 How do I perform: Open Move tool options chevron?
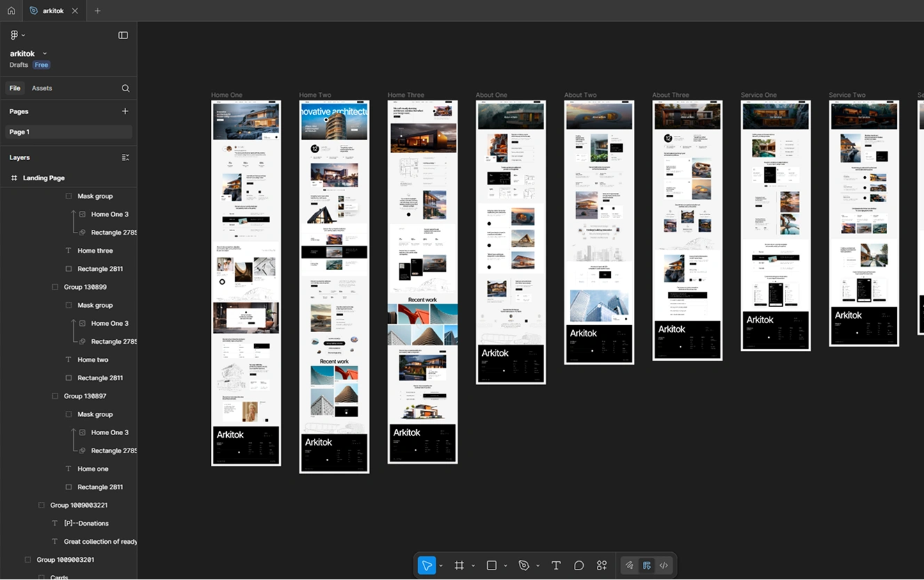[440, 566]
